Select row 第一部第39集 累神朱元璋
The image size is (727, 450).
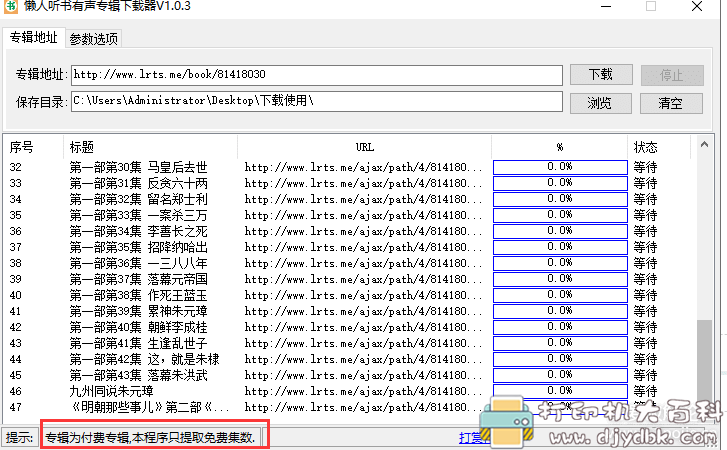[x=347, y=311]
